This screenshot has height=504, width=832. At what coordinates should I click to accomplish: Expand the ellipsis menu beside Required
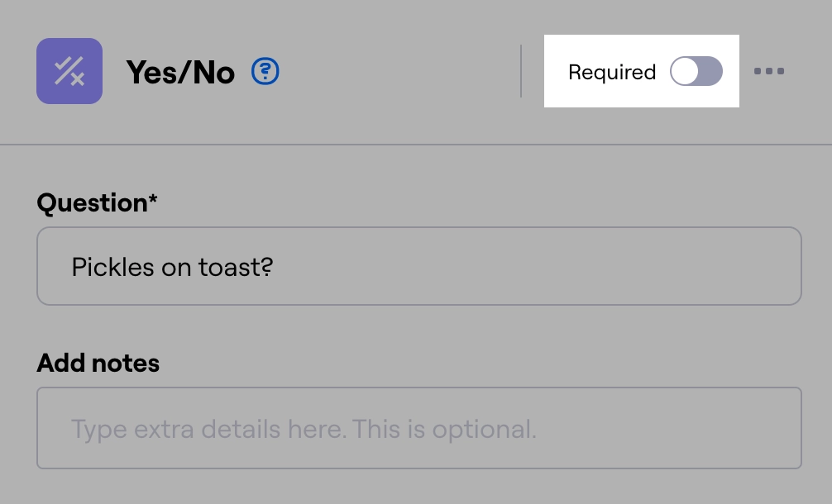coord(769,71)
